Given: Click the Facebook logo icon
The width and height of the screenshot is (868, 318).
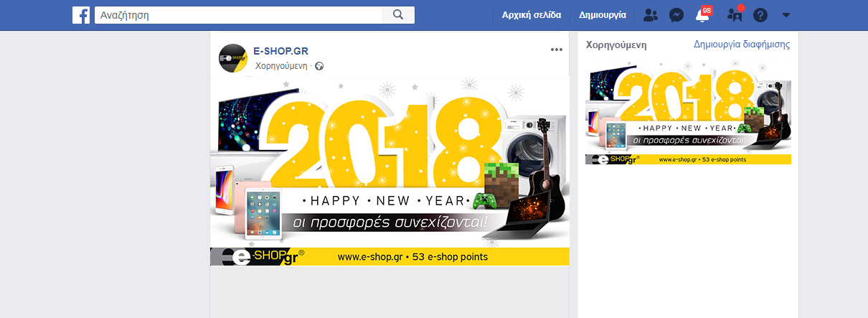Looking at the screenshot, I should coord(81,15).
